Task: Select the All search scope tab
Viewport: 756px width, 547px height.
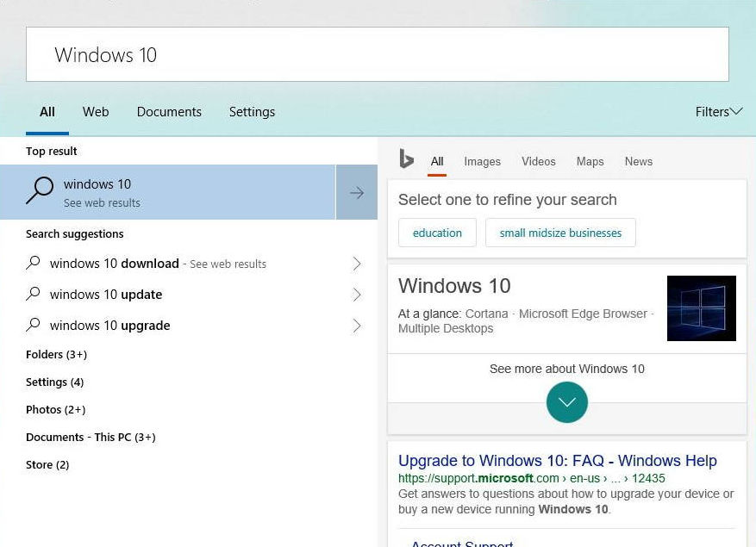Action: [x=47, y=112]
